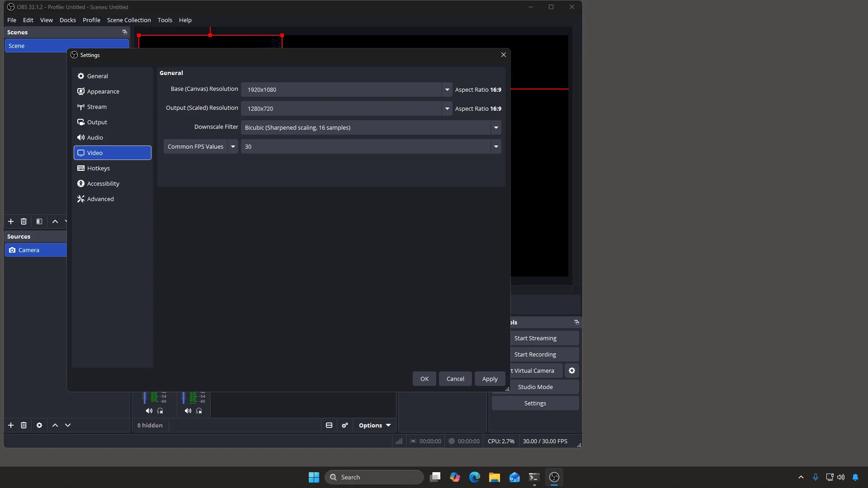This screenshot has height=488, width=868.
Task: Toggle monitoring on first mixer channel
Action: [x=160, y=411]
